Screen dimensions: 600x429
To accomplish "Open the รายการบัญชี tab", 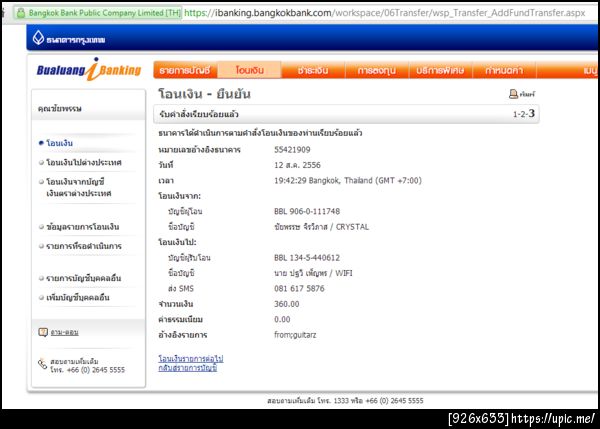I will (185, 70).
